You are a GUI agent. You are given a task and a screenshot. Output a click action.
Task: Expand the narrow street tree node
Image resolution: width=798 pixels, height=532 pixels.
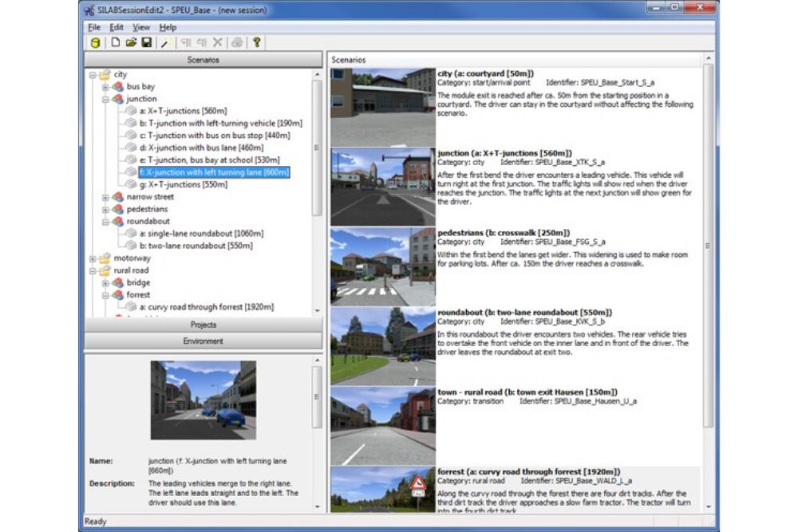tap(105, 197)
